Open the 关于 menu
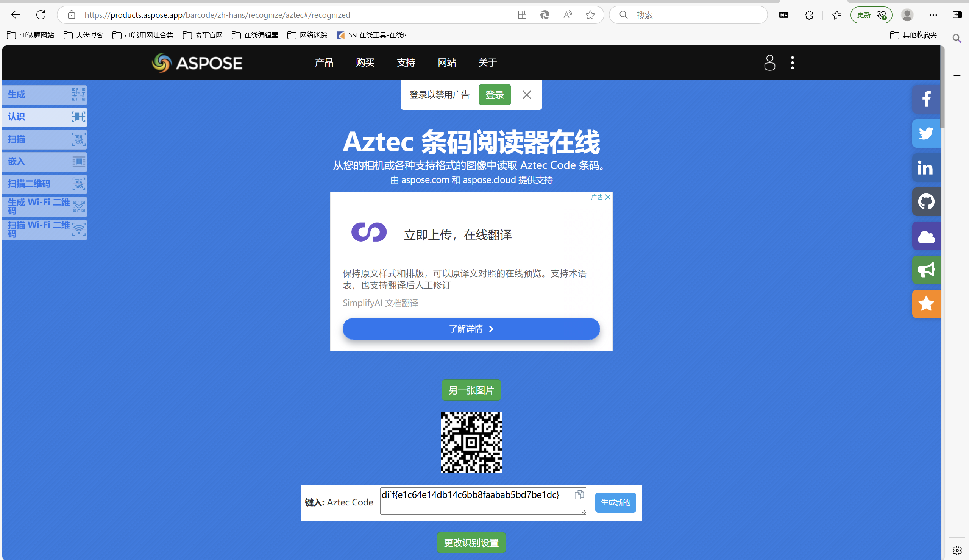The image size is (969, 560). [488, 63]
